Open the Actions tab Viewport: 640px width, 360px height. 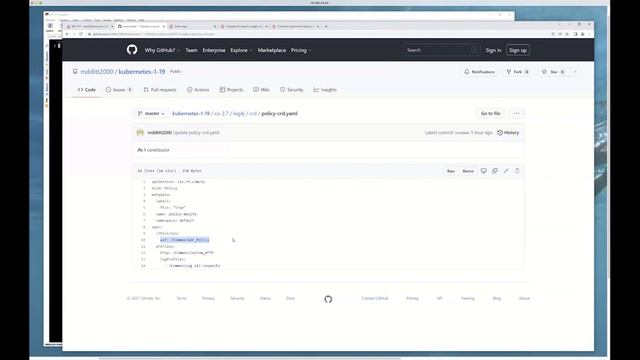tap(198, 90)
